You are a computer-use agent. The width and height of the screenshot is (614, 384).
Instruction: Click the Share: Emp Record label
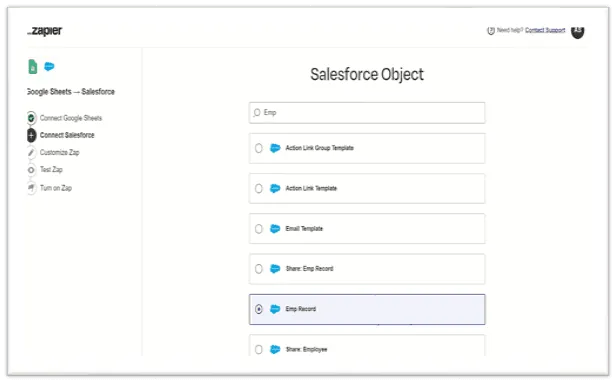click(309, 269)
